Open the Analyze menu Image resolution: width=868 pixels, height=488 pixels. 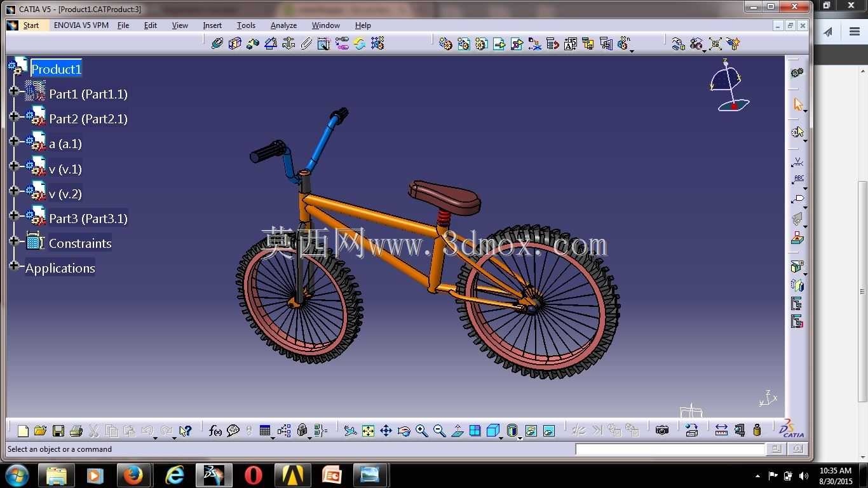tap(283, 25)
